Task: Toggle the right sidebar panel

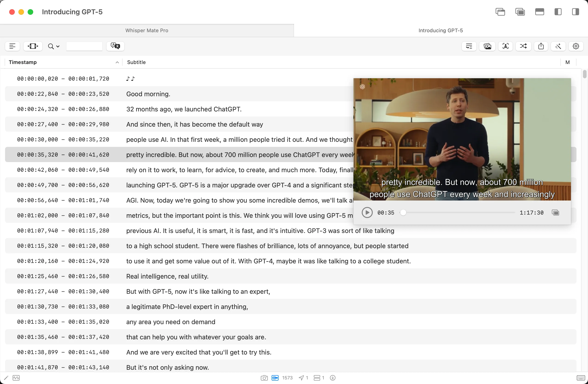Action: point(575,12)
